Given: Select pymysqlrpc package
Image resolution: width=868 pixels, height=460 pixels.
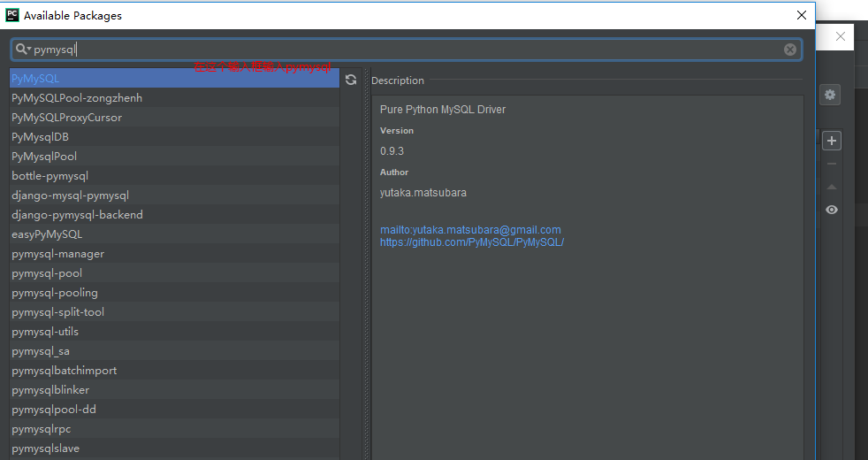Looking at the screenshot, I should coord(174,428).
